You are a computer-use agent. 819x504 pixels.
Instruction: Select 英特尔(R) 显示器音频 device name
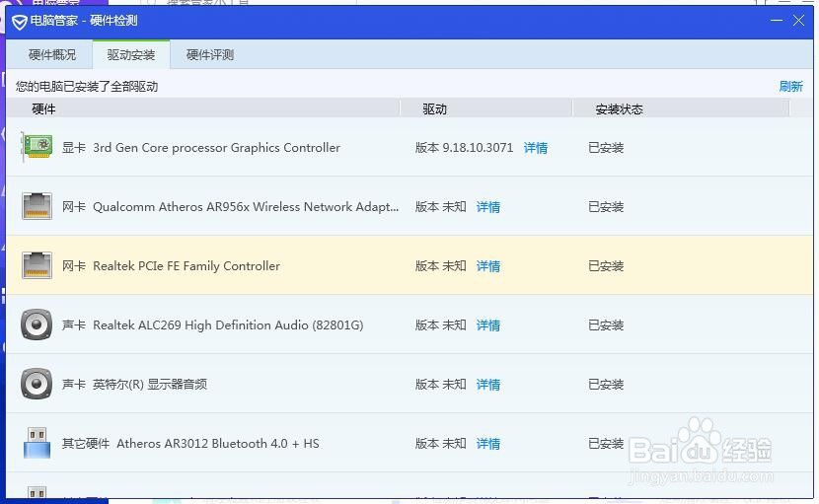150,385
